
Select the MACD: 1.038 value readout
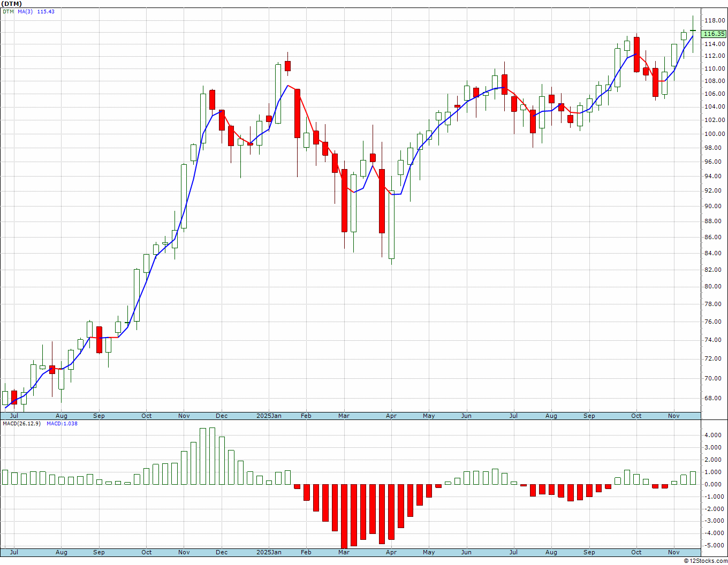62,424
